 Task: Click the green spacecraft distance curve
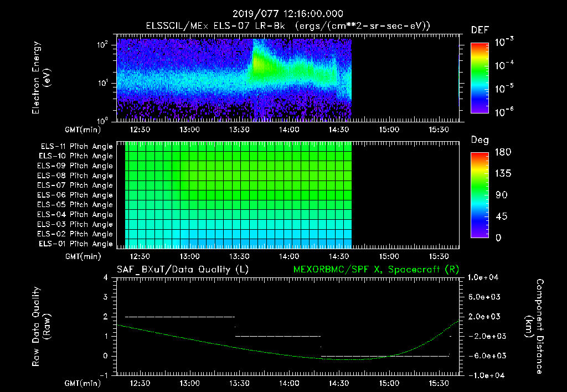point(288,355)
